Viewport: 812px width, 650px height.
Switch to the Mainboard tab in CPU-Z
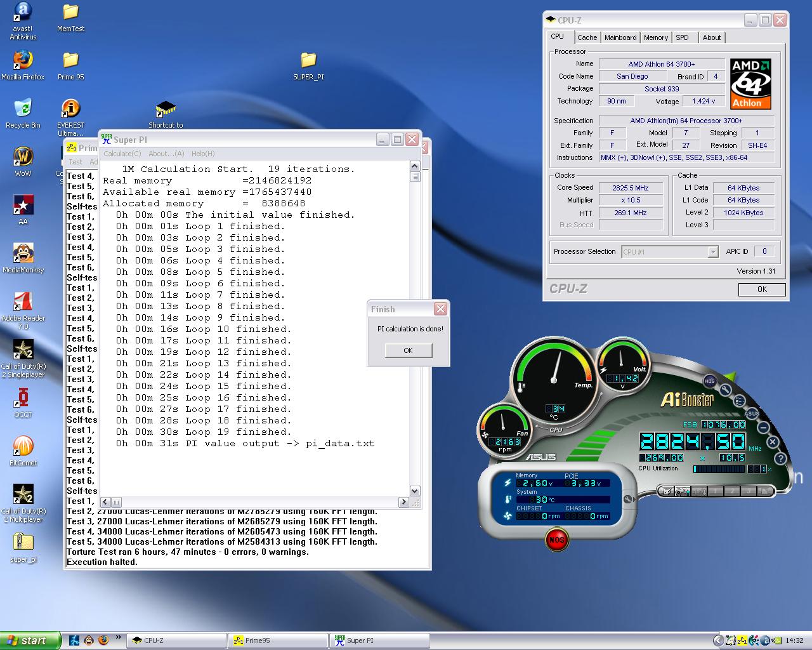point(620,37)
